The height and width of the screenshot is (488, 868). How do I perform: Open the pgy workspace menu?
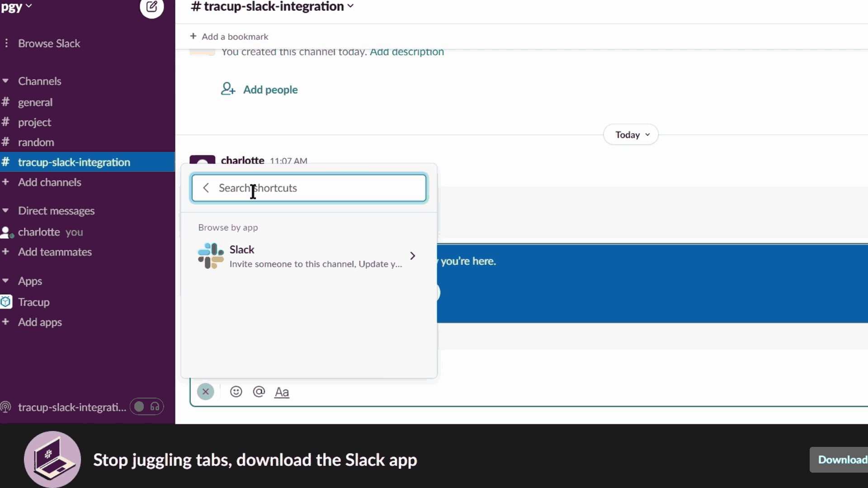coord(17,7)
